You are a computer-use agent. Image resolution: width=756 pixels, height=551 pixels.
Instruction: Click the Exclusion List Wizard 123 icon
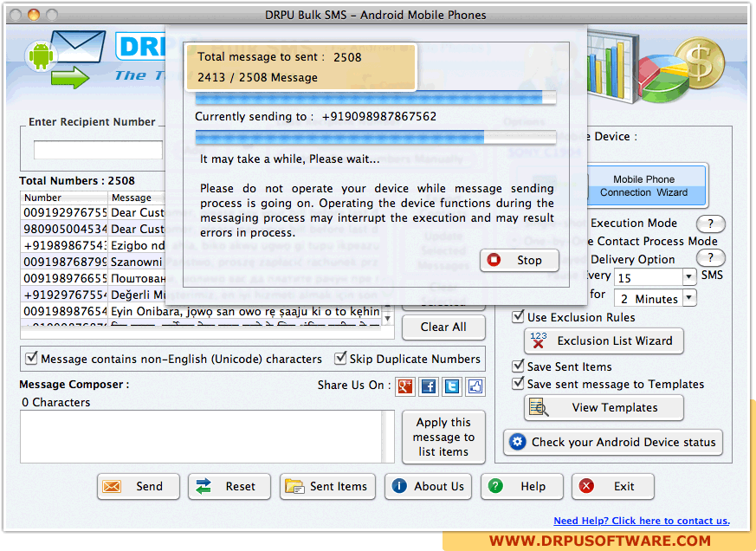(538, 340)
